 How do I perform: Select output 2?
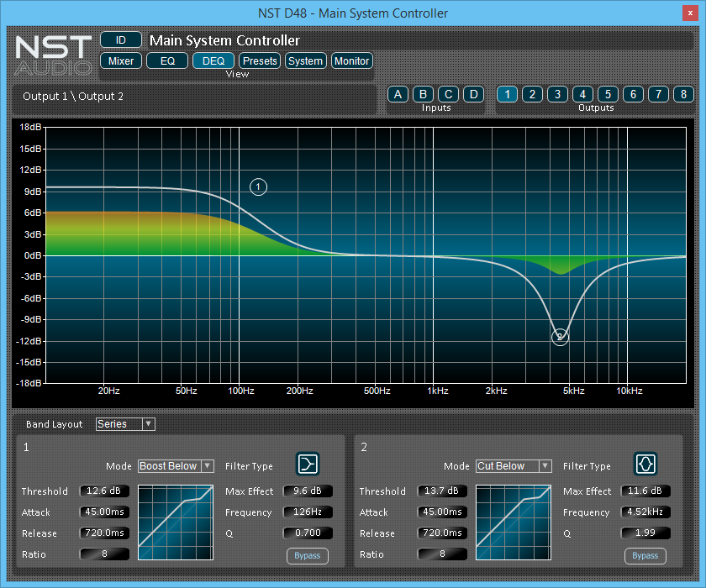tap(533, 94)
